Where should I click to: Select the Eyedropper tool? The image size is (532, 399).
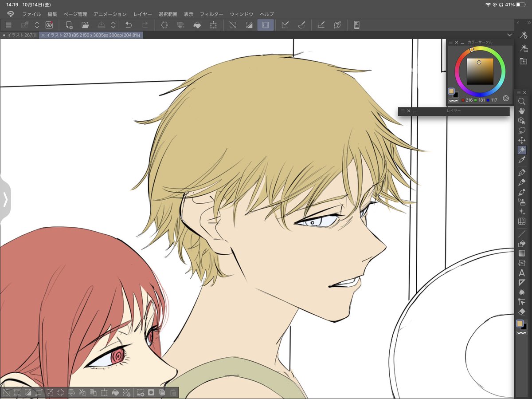(522, 160)
